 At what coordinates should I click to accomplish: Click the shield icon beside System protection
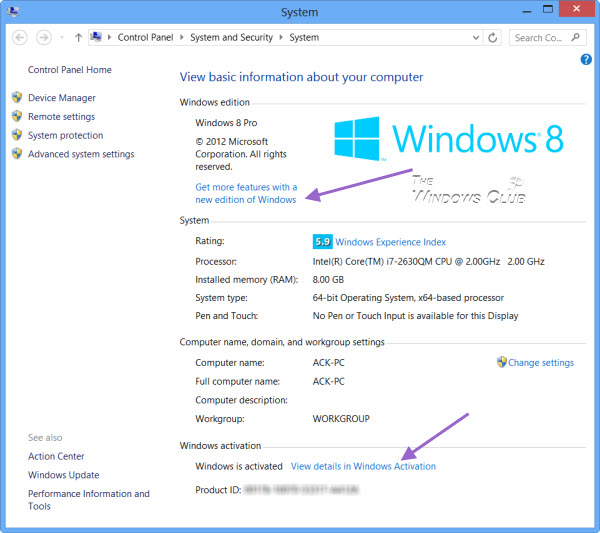17,135
